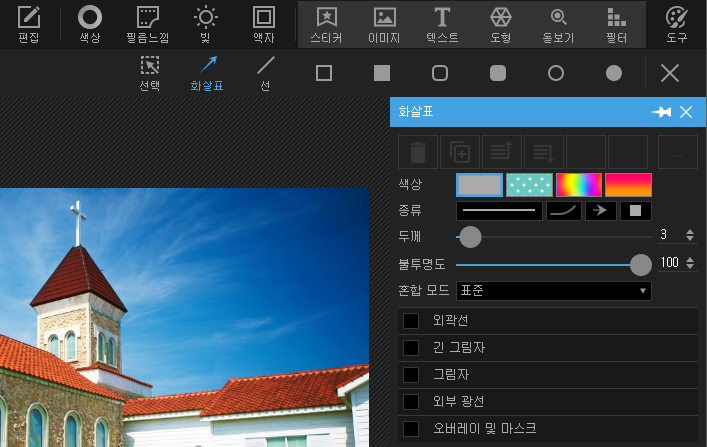
Task: Open the 필름느낌 (Film) effects
Action: 147,24
